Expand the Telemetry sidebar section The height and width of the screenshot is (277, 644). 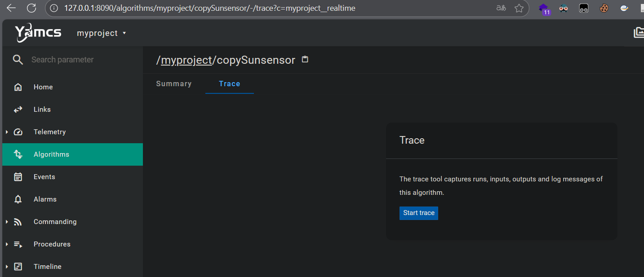(x=7, y=132)
